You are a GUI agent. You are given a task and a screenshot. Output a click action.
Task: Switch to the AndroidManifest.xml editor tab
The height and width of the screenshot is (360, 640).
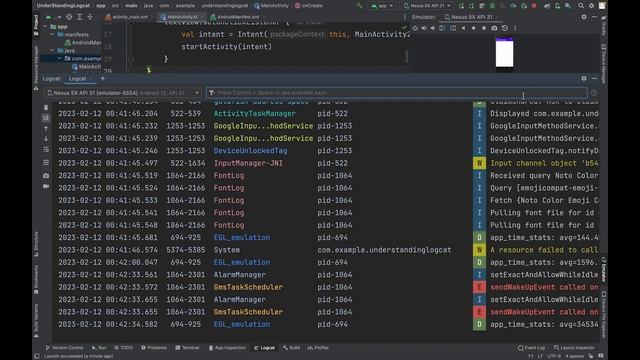236,17
